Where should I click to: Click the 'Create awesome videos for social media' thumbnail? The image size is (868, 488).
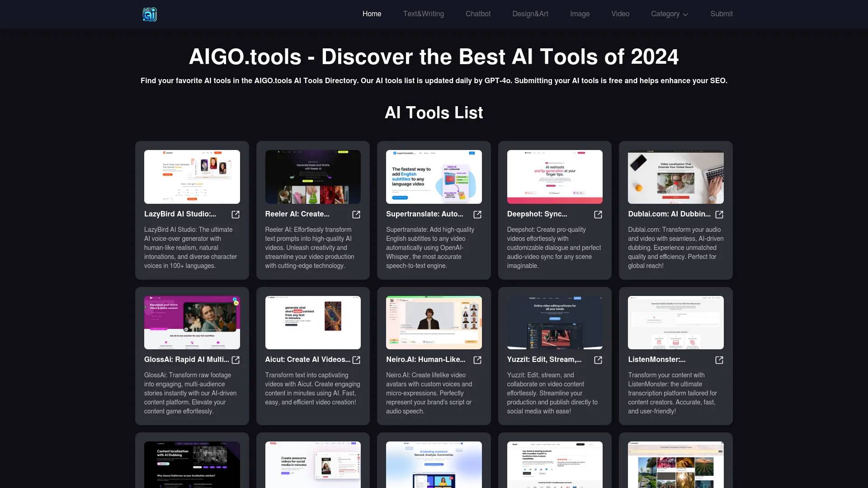[313, 465]
